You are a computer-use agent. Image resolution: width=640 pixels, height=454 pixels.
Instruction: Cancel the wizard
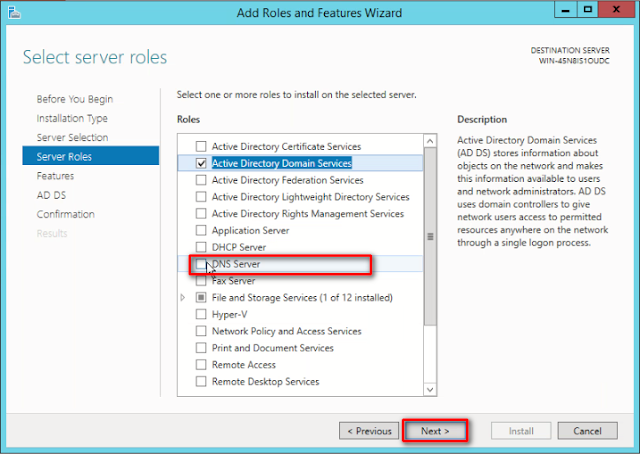(587, 431)
